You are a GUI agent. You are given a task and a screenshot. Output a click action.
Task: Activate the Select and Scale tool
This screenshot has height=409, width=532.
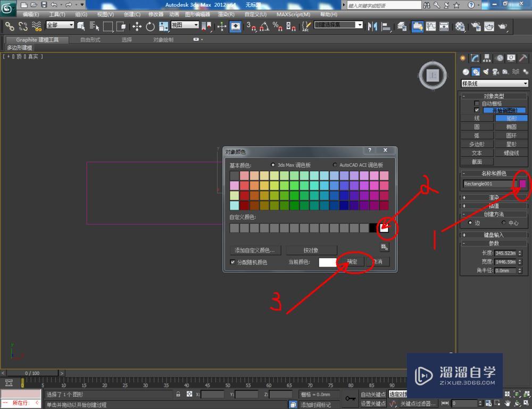pos(163,27)
